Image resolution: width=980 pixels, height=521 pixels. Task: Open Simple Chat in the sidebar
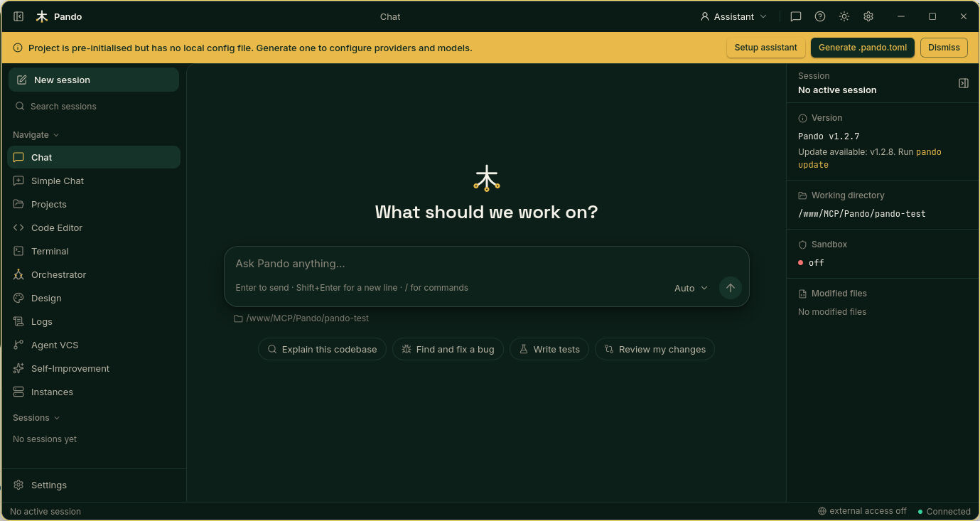[x=94, y=181]
